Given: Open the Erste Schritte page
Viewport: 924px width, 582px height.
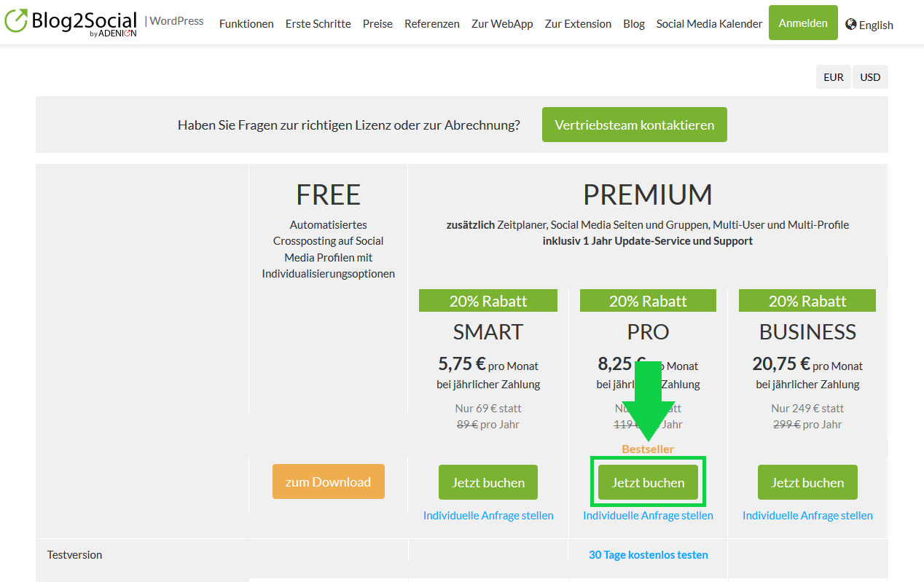Looking at the screenshot, I should (x=318, y=23).
